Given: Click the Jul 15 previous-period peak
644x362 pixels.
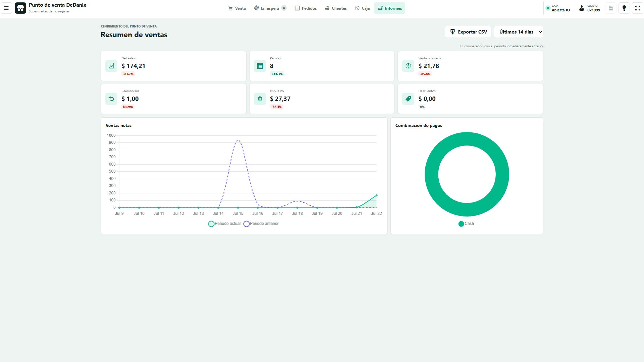Looking at the screenshot, I should click(x=238, y=140).
